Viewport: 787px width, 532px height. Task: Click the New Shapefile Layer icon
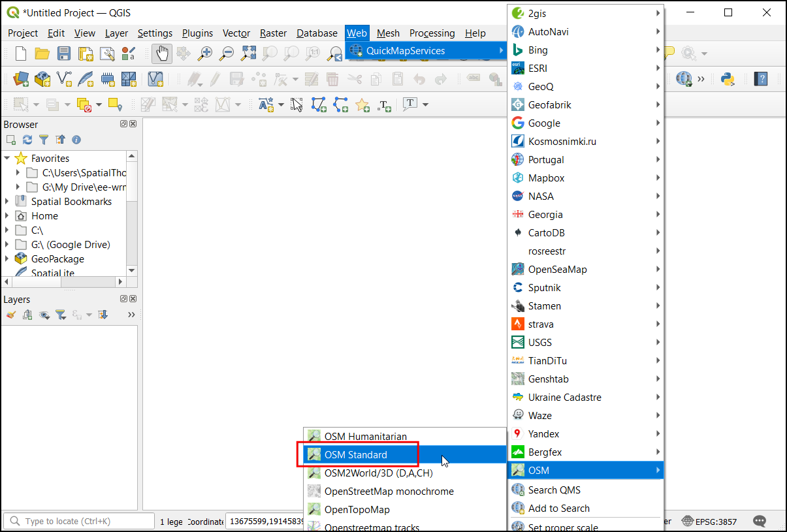[x=64, y=79]
